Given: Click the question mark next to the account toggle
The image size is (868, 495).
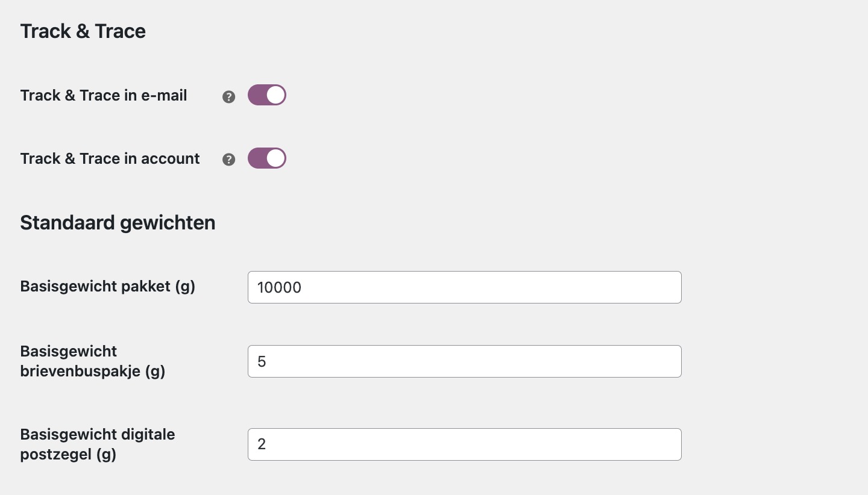Looking at the screenshot, I should click(x=228, y=160).
